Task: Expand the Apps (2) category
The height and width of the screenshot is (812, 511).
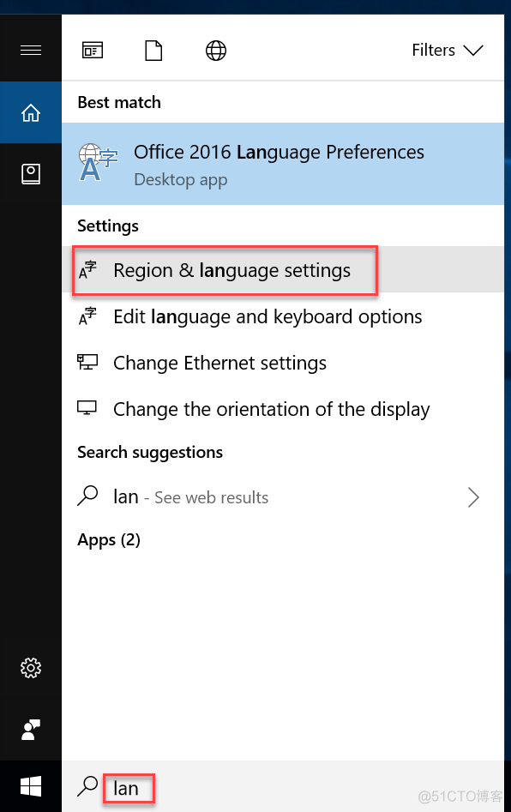Action: [x=109, y=539]
